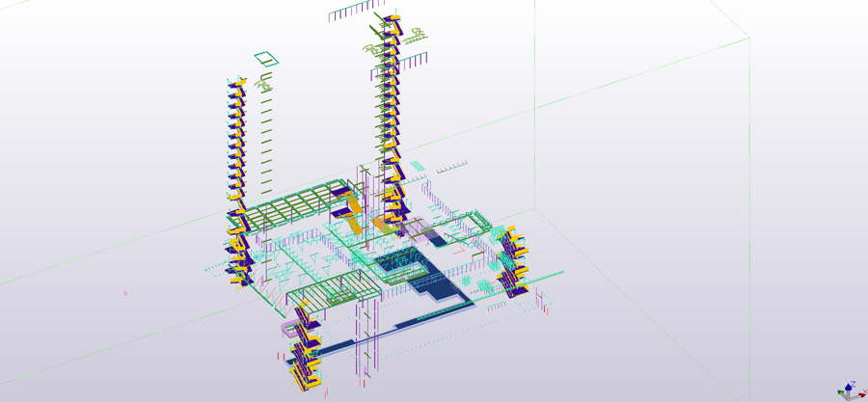Select the upper green beam grid frame
868x402 pixels.
pos(289,205)
